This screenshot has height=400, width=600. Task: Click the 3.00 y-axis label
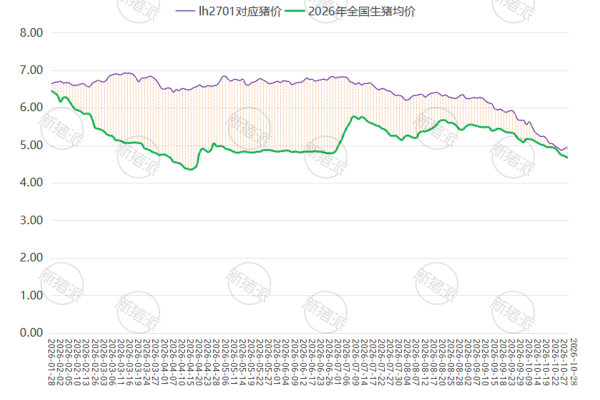pyautogui.click(x=31, y=220)
